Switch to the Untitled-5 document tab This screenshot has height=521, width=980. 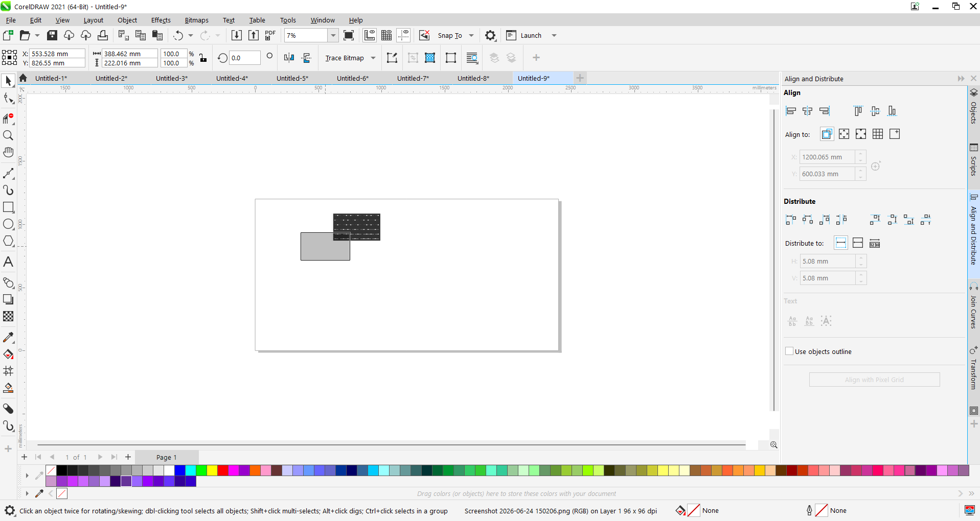(x=292, y=78)
